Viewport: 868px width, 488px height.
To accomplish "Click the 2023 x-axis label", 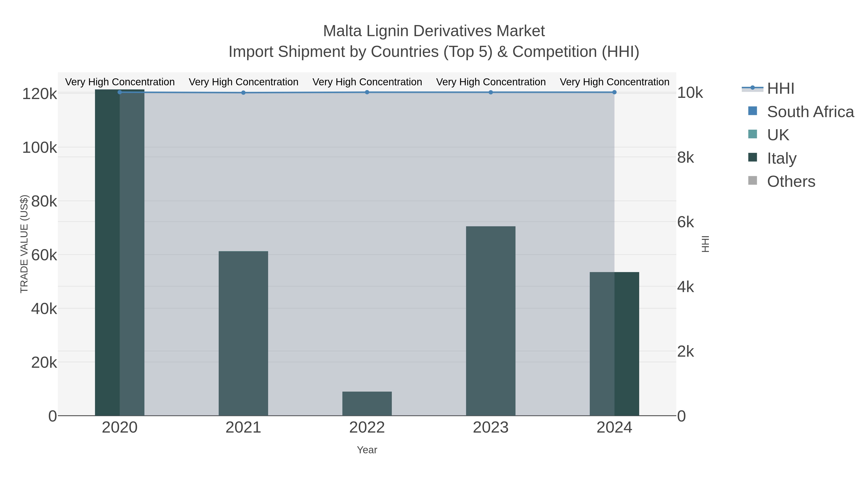I will coord(491,428).
